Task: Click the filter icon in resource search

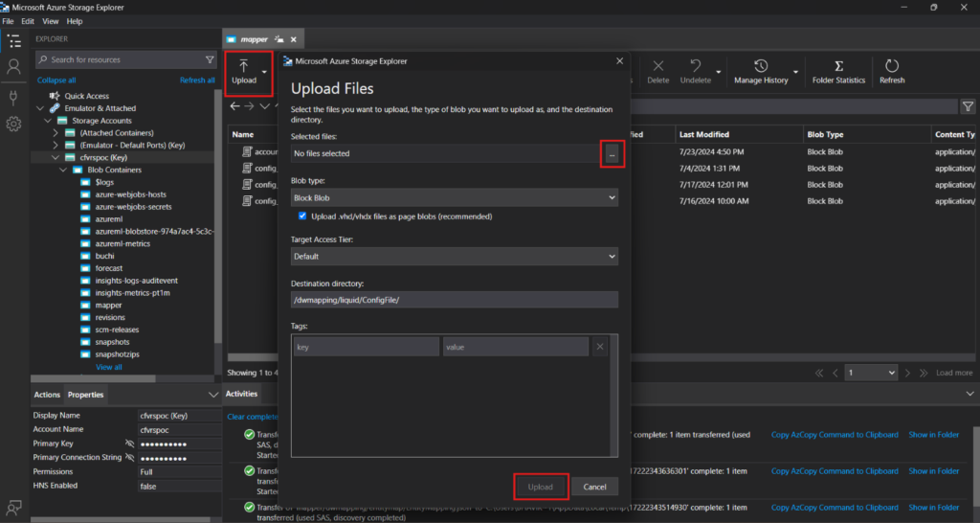Action: click(x=210, y=59)
